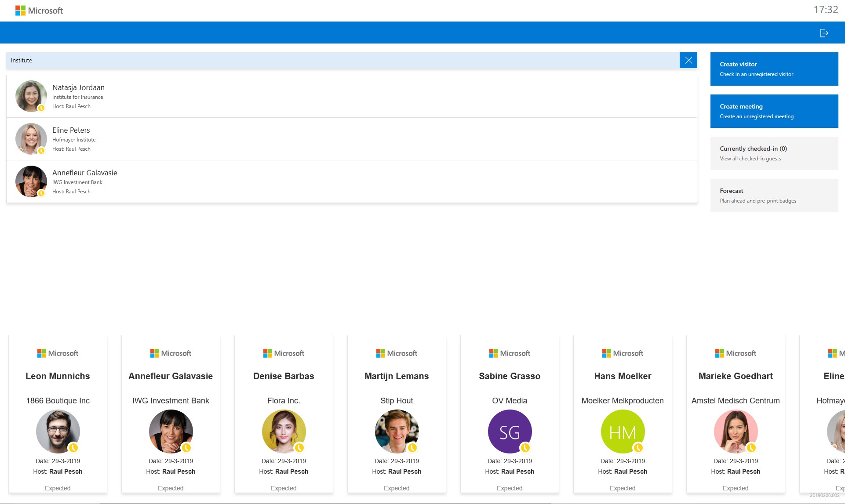Open Denise Barbas badge photo

[x=284, y=431]
